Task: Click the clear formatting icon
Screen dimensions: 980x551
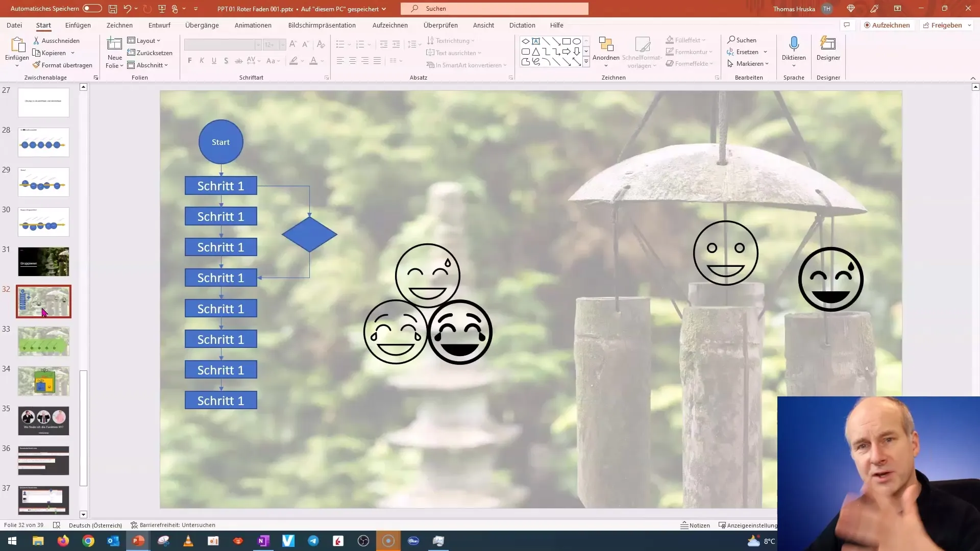Action: click(x=321, y=44)
